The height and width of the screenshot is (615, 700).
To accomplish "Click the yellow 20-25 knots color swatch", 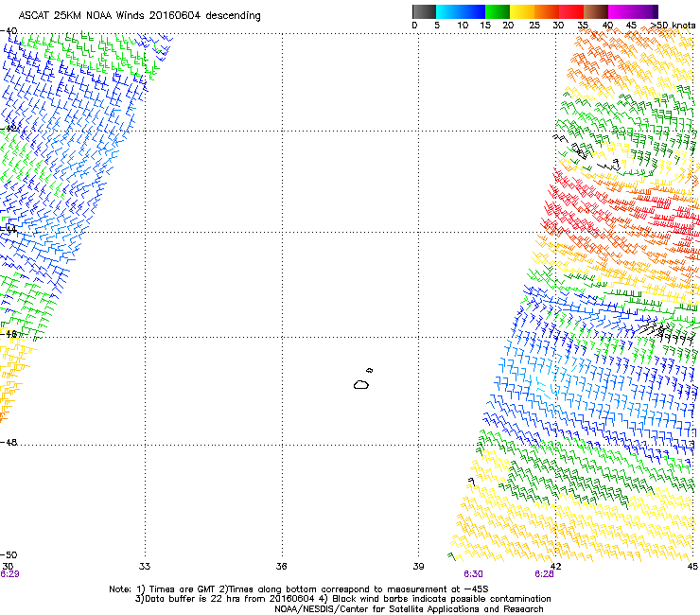I will point(522,11).
